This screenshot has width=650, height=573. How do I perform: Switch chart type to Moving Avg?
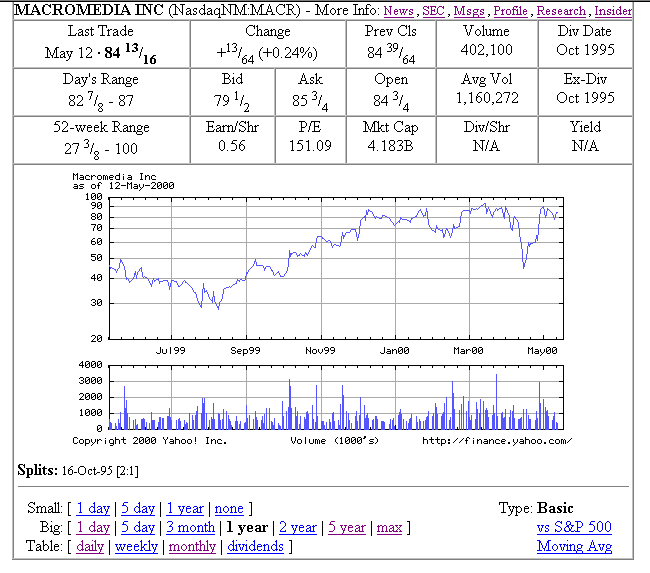pyautogui.click(x=574, y=546)
